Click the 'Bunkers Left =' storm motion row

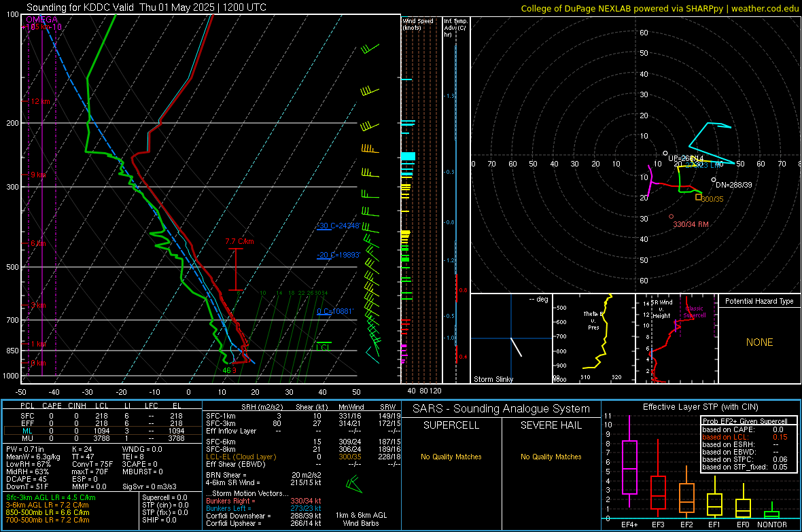[x=264, y=508]
